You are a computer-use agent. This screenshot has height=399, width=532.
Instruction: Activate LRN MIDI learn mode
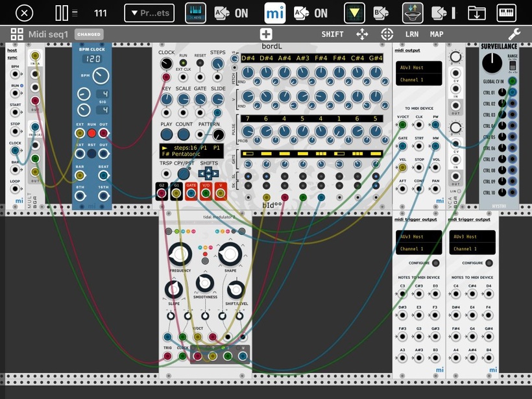point(412,34)
